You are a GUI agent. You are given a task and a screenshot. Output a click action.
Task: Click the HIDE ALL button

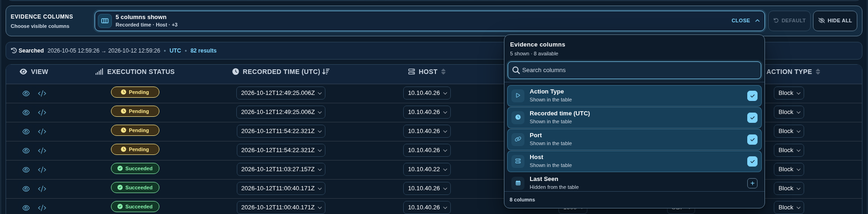tap(835, 21)
